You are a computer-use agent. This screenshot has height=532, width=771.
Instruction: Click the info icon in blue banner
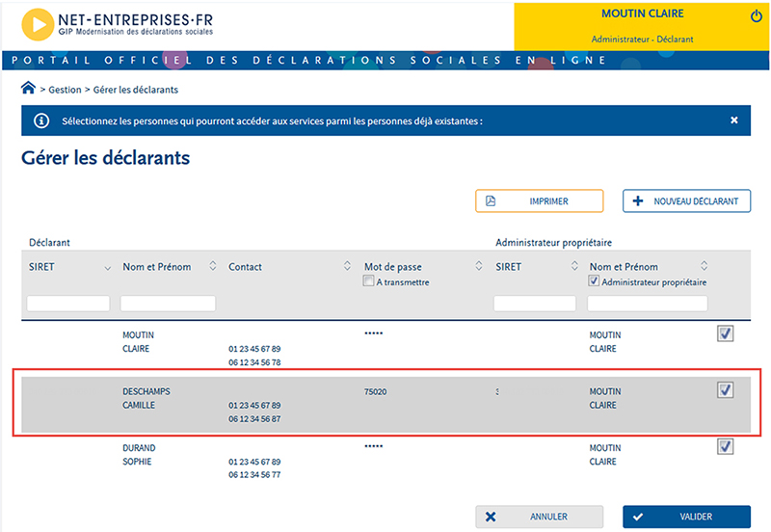pyautogui.click(x=41, y=120)
